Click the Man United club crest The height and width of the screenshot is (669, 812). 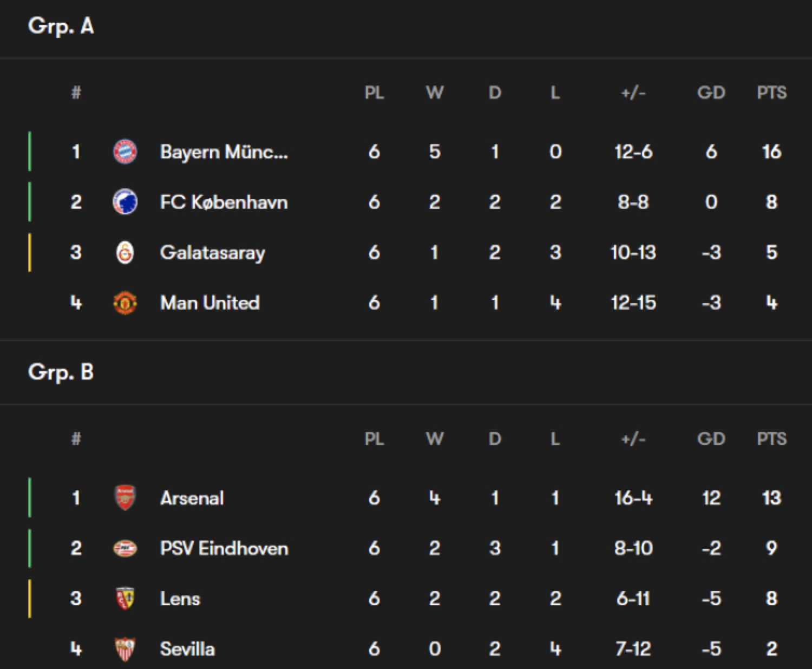125,303
